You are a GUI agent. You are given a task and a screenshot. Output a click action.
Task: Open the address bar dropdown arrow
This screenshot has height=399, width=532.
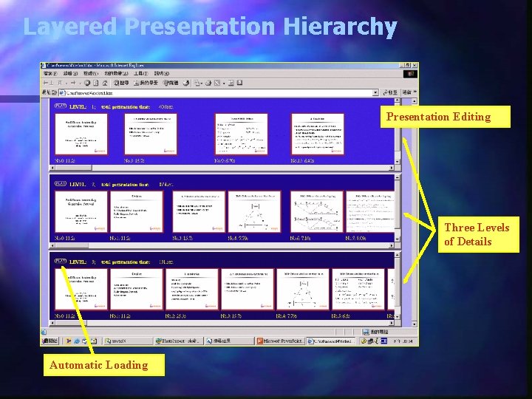pyautogui.click(x=375, y=92)
